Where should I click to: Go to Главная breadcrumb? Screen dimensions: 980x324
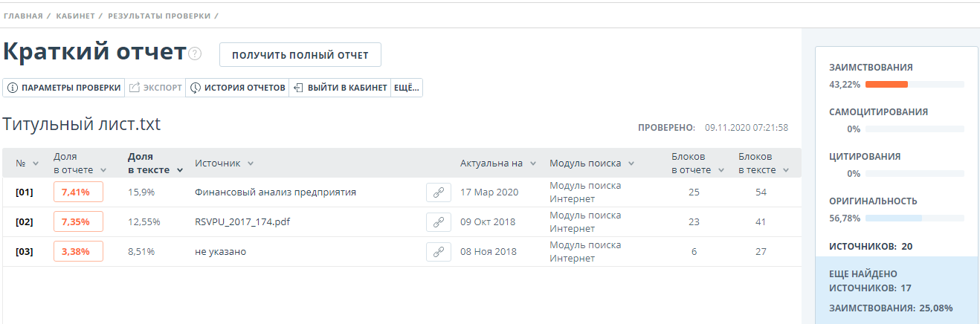coord(22,16)
